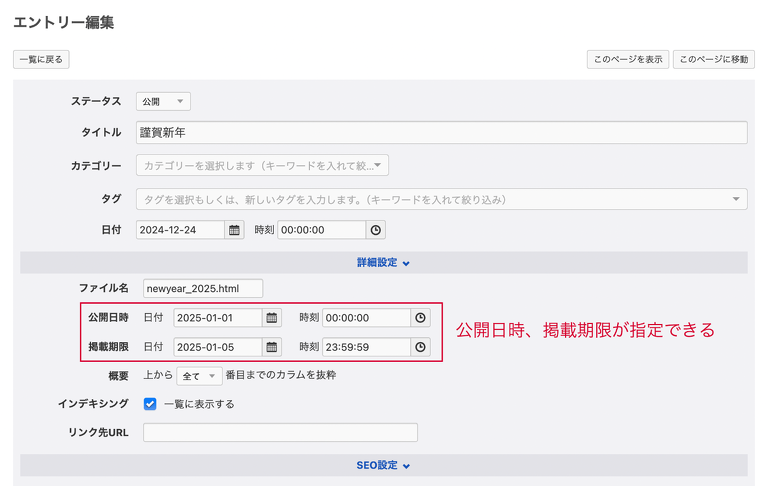Viewport: 768px width, 486px height.
Task: Open the タグ selection dropdown
Action: click(441, 199)
